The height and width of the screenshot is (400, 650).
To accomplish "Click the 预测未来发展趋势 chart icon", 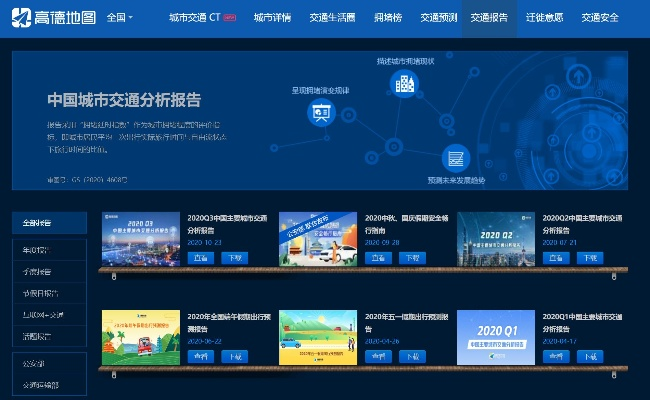I will point(456,158).
